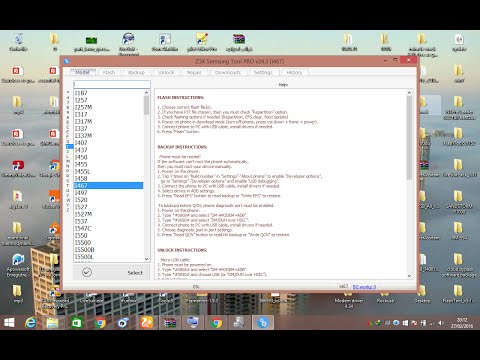Image resolution: width=480 pixels, height=360 pixels.
Task: Select the Model tab
Action: click(82, 72)
